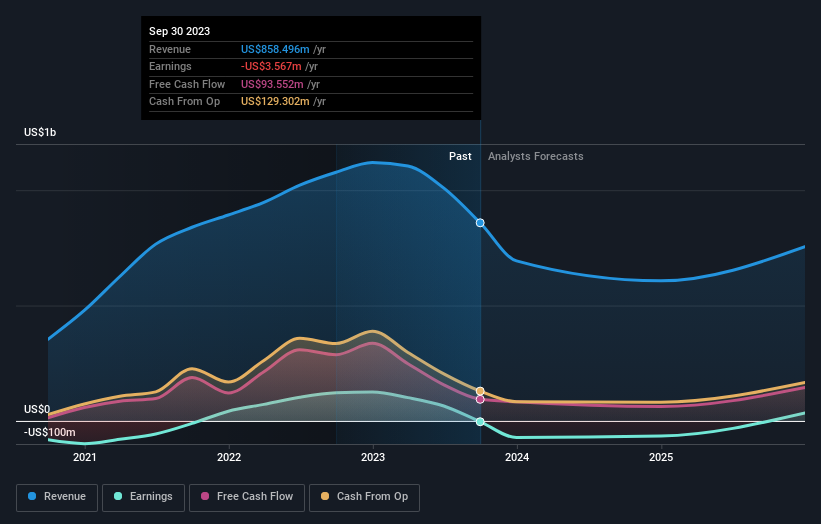Click the 2023 x-axis label
The height and width of the screenshot is (524, 821).
(373, 457)
